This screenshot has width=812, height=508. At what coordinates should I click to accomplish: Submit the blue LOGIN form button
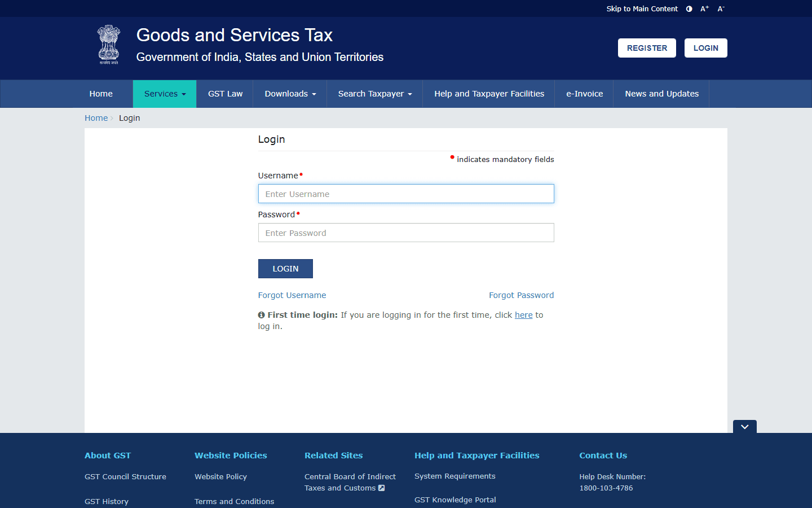pos(285,269)
